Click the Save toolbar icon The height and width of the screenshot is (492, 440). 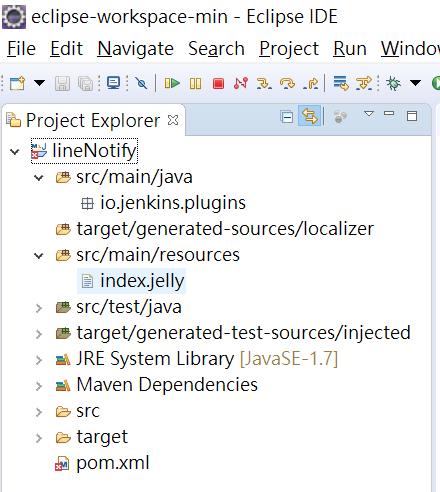62,83
